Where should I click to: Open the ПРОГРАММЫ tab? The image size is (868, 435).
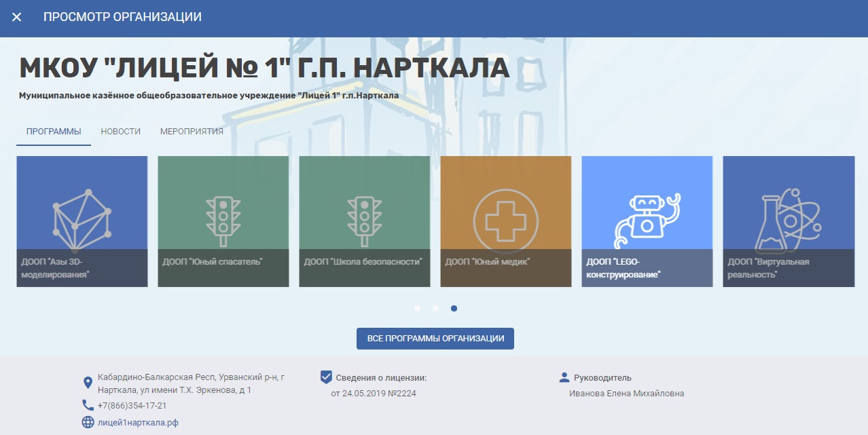click(54, 131)
